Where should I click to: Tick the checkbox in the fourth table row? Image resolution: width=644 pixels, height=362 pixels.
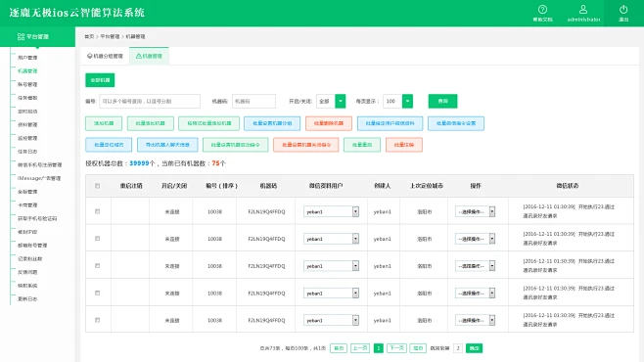97,294
